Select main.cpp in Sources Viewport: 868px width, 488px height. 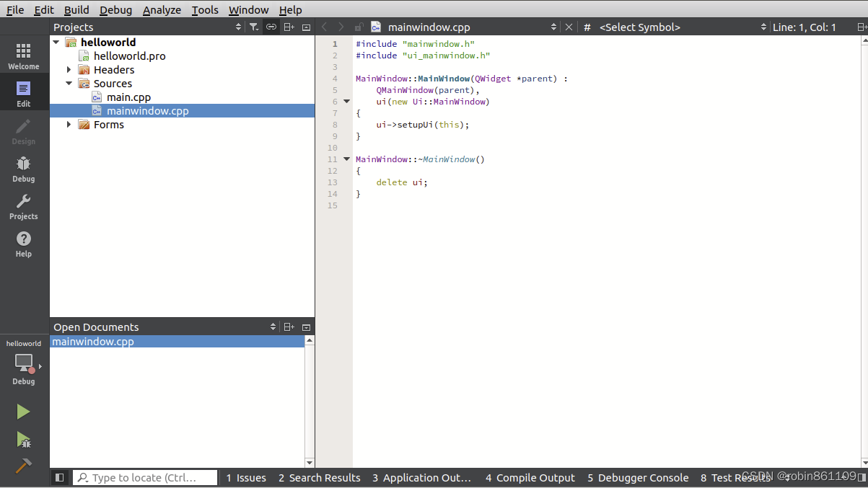click(x=128, y=97)
